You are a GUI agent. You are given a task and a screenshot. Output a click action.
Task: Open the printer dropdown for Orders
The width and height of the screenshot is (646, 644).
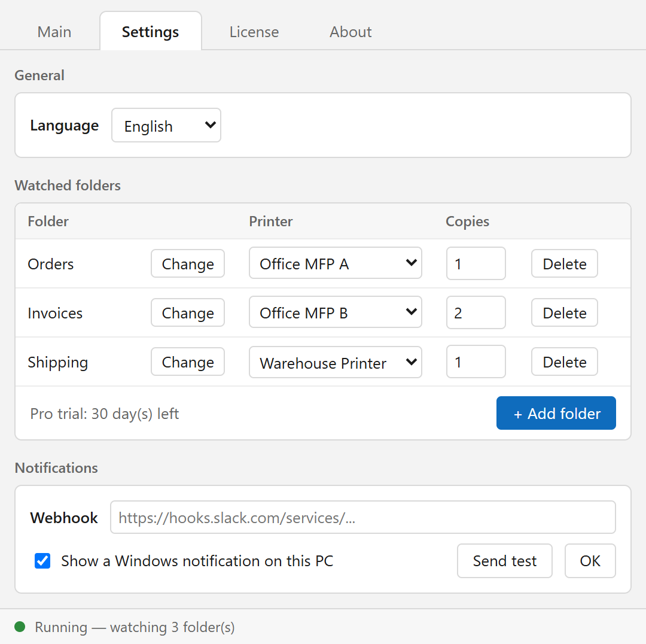336,263
